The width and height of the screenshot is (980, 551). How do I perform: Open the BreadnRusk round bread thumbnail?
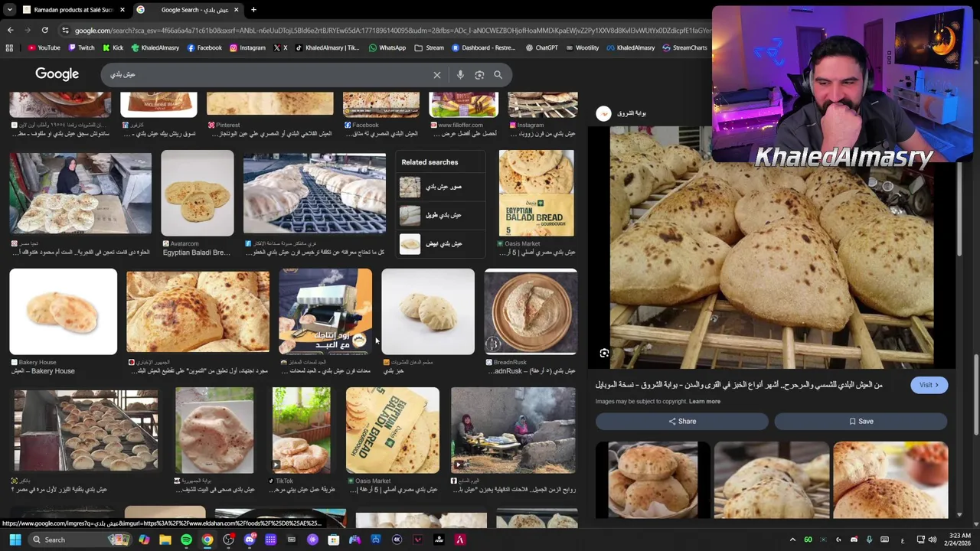coord(531,311)
